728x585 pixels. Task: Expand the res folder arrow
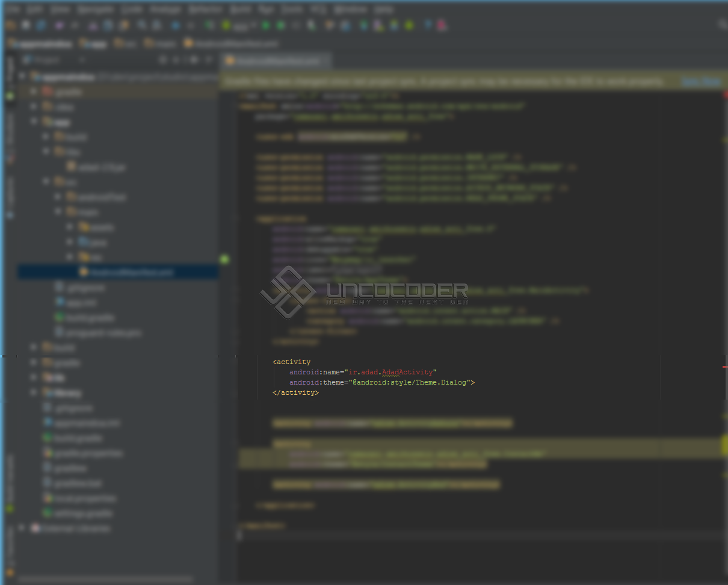(x=70, y=258)
